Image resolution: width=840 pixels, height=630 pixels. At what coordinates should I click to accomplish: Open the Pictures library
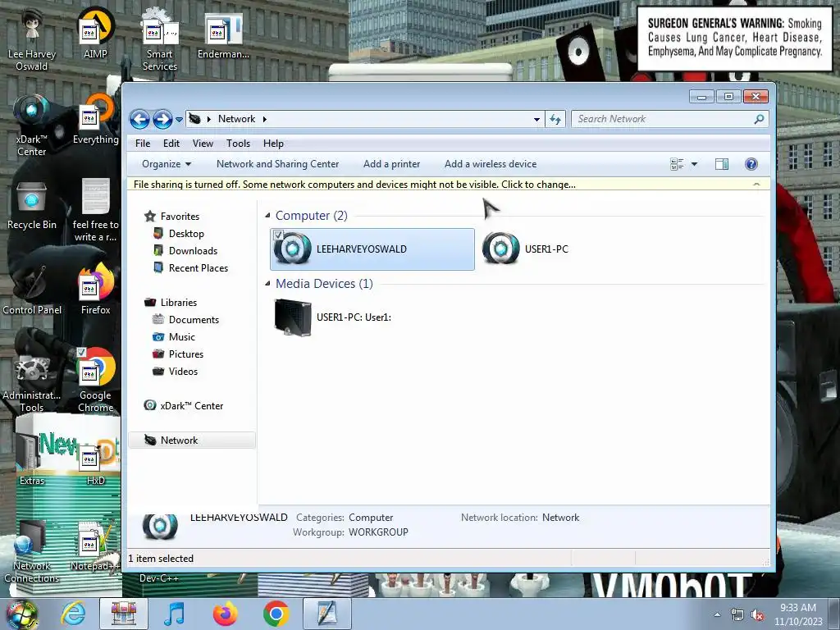coord(186,354)
